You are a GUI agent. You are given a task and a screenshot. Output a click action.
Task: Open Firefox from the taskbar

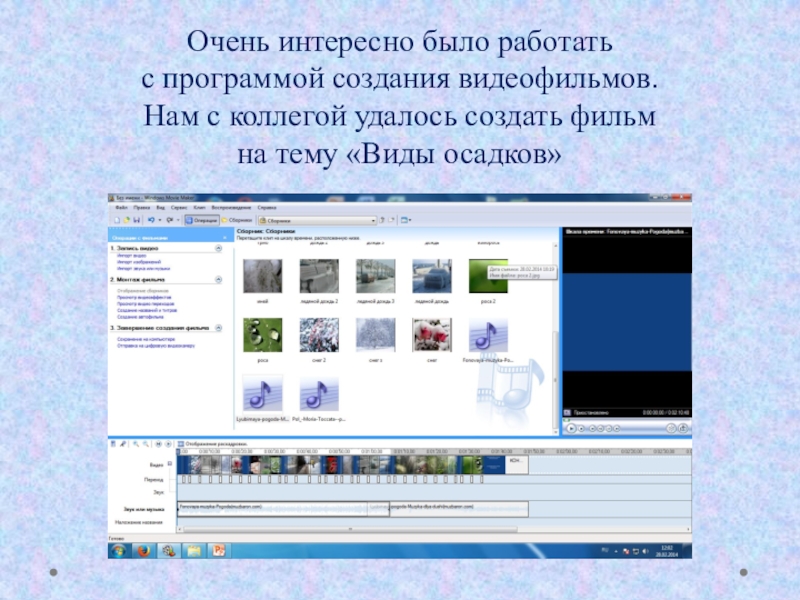[143, 551]
